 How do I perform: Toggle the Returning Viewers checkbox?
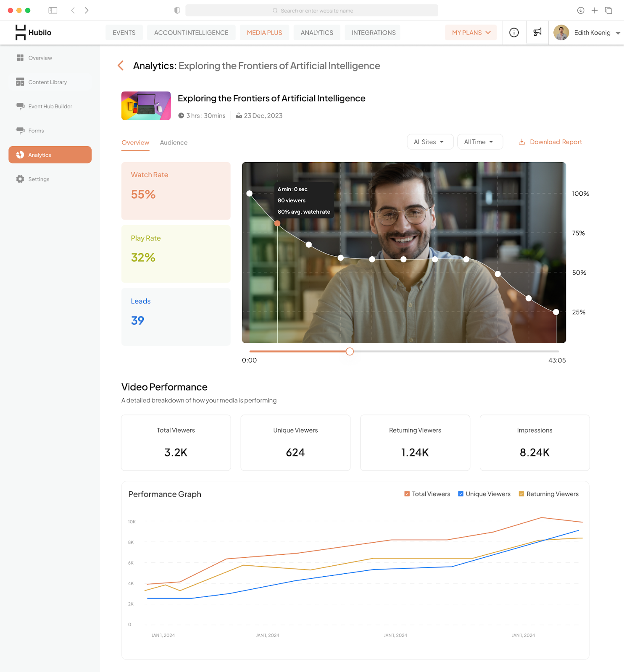coord(521,494)
